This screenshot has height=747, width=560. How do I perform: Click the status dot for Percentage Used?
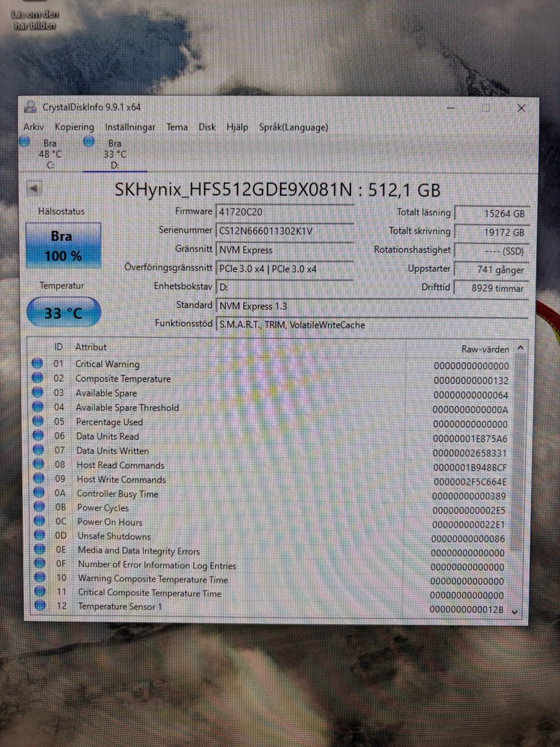click(x=38, y=421)
